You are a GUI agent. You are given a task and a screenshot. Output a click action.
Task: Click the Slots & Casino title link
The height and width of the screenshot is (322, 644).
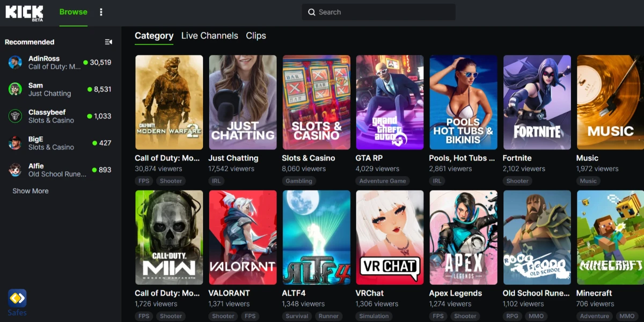tap(309, 158)
